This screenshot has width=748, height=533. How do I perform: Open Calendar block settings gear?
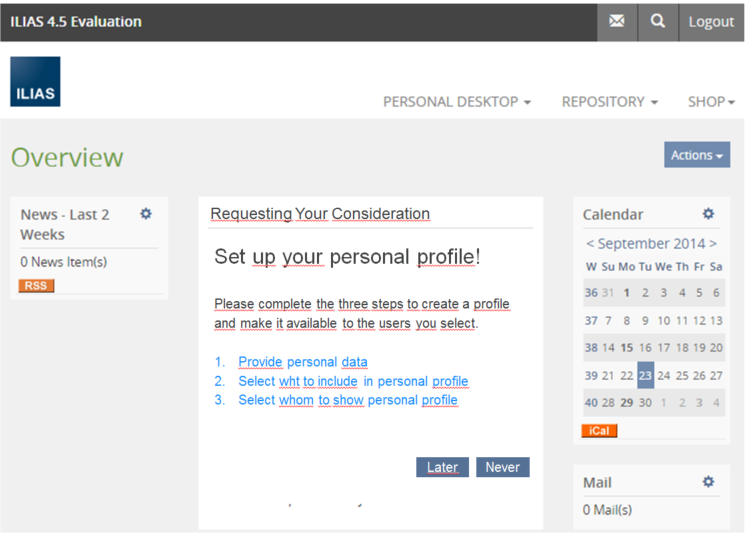point(708,214)
